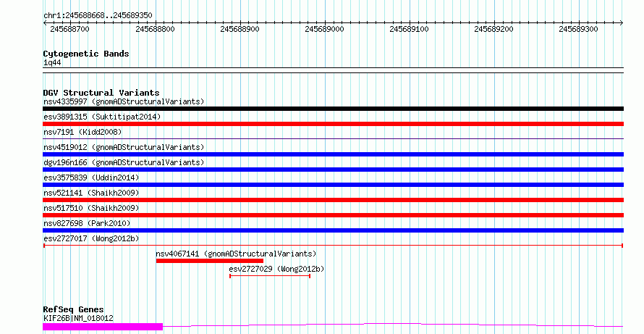
Task: Click the chr1:245688668..245689350 coordinate label
Action: point(98,16)
